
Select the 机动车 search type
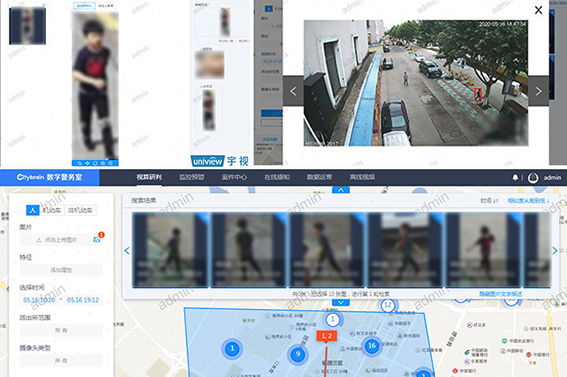tap(52, 210)
